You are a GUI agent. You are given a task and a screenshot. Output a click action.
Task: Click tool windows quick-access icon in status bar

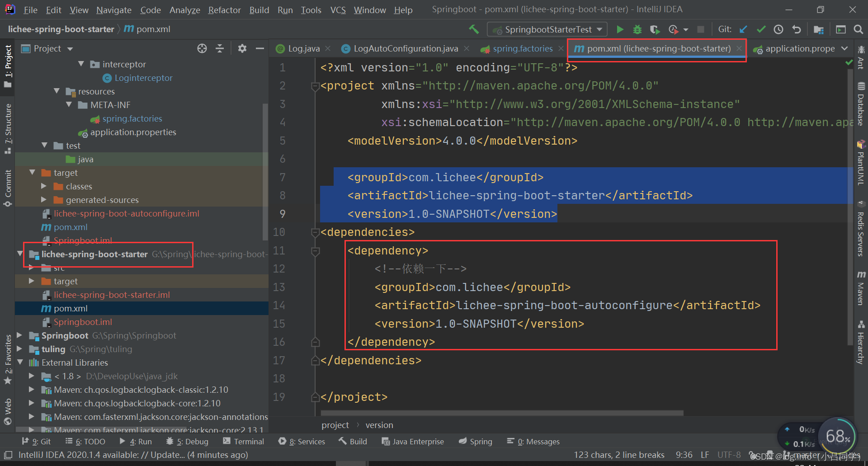tap(8, 455)
